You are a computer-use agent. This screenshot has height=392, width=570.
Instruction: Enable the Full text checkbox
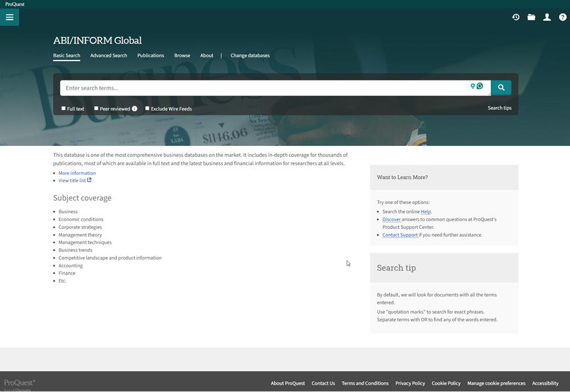point(64,108)
